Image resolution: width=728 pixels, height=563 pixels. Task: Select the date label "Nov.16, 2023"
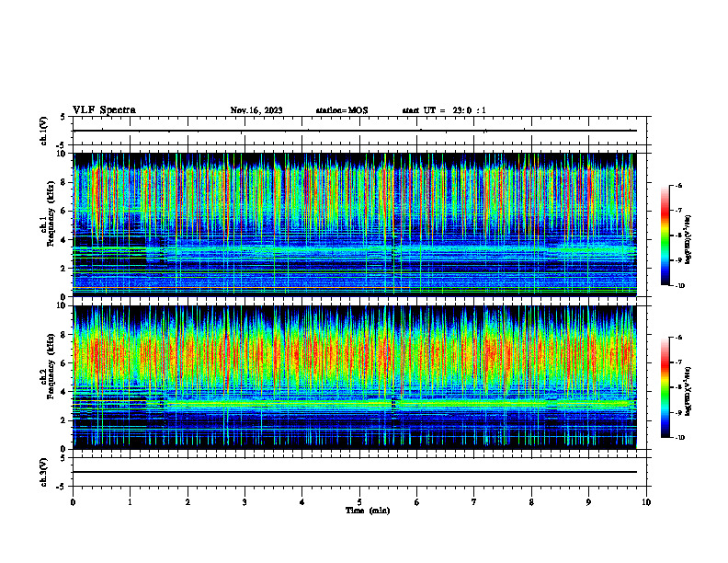pyautogui.click(x=256, y=110)
